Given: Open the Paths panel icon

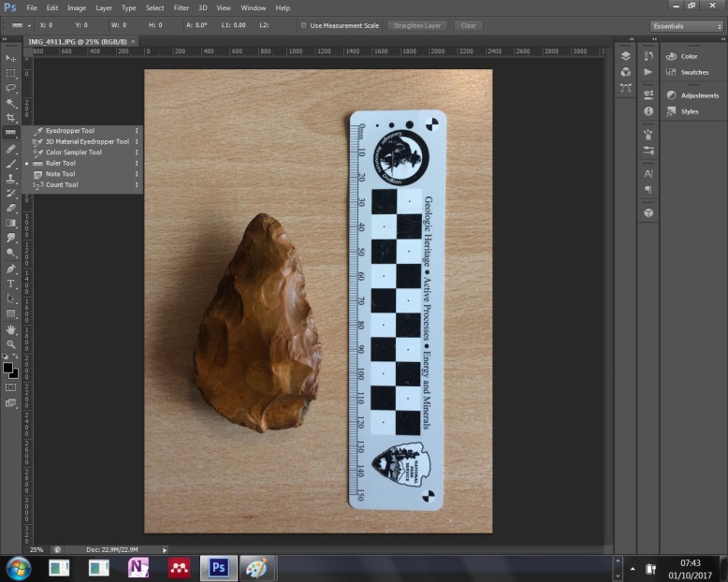Looking at the screenshot, I should [625, 88].
